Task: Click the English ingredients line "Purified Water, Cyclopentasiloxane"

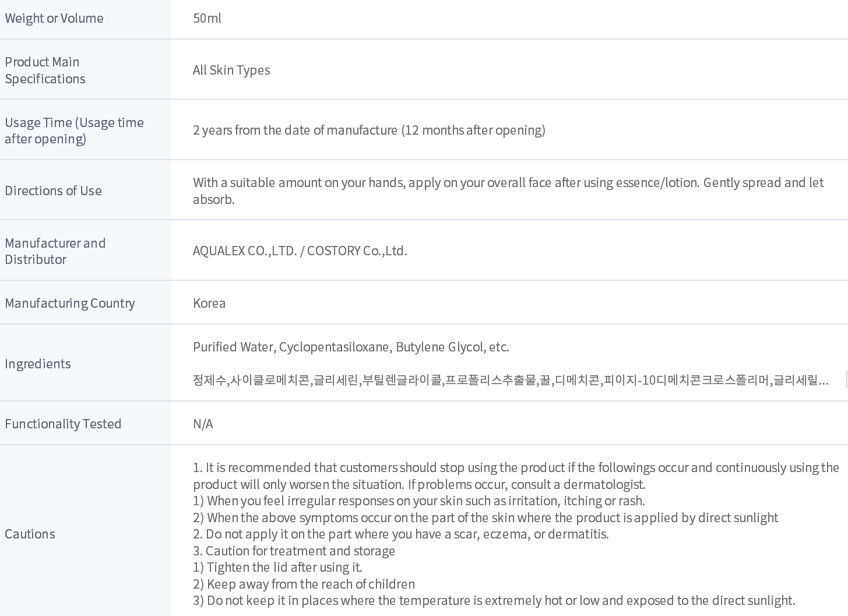Action: pyautogui.click(x=351, y=347)
